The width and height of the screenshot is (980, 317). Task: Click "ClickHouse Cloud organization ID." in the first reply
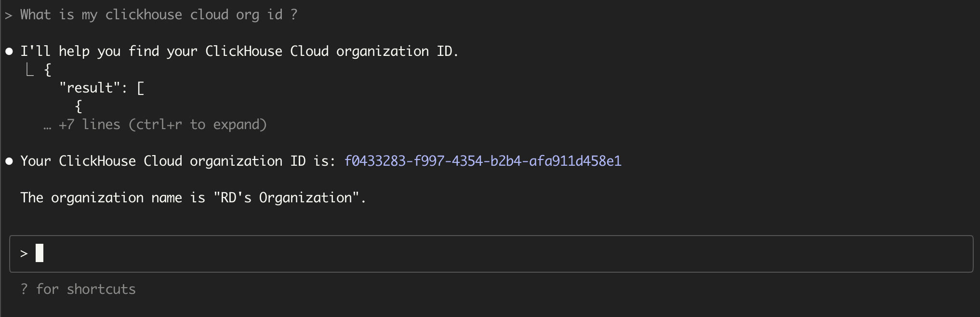tap(331, 52)
